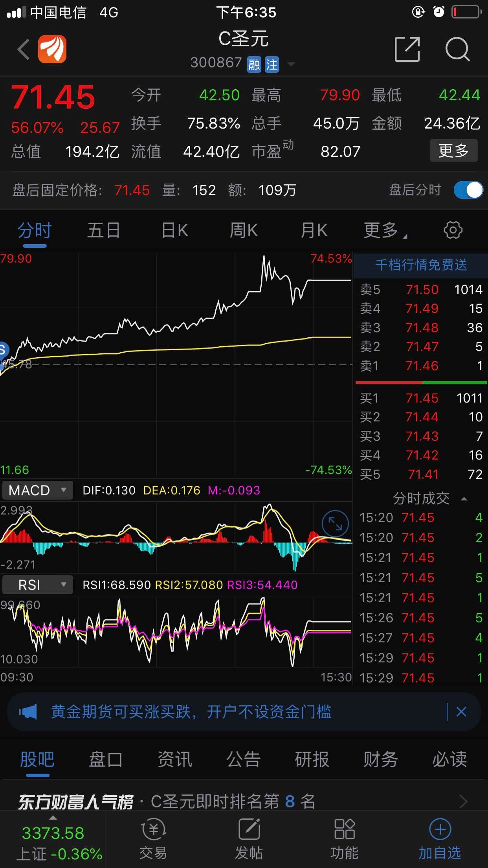Open chart settings gear icon

click(x=453, y=230)
